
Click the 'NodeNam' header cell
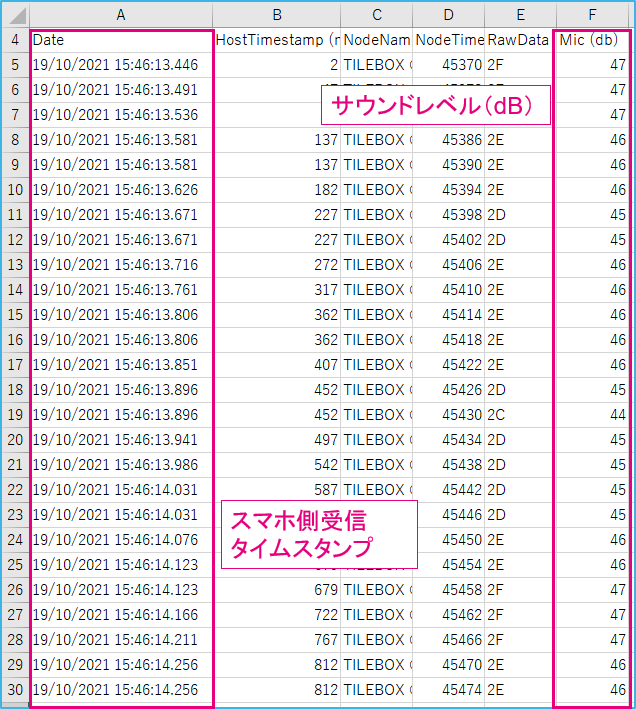click(377, 40)
